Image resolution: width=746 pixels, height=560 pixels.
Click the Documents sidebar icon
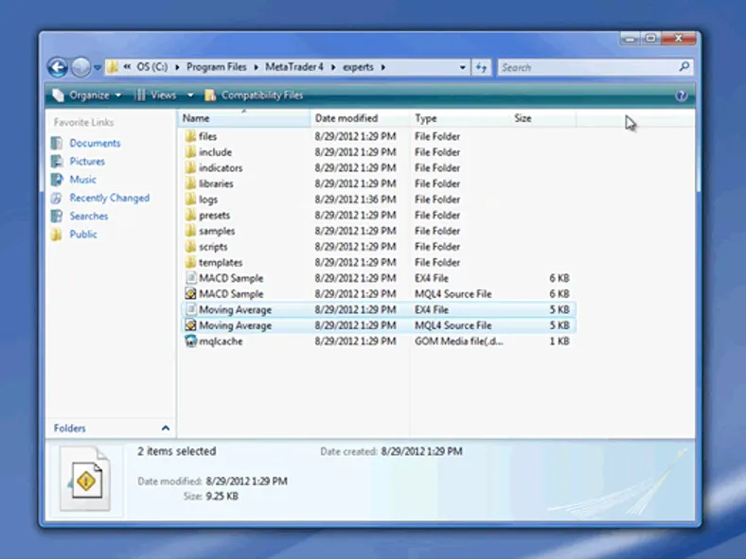57,143
